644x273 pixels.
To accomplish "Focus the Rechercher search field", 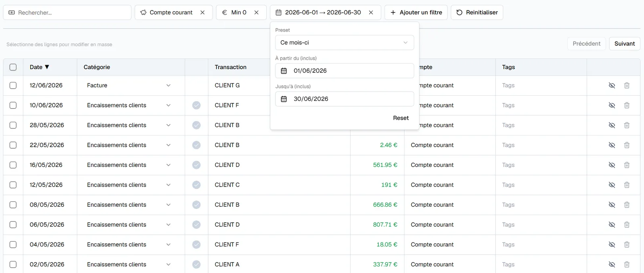I will point(67,12).
